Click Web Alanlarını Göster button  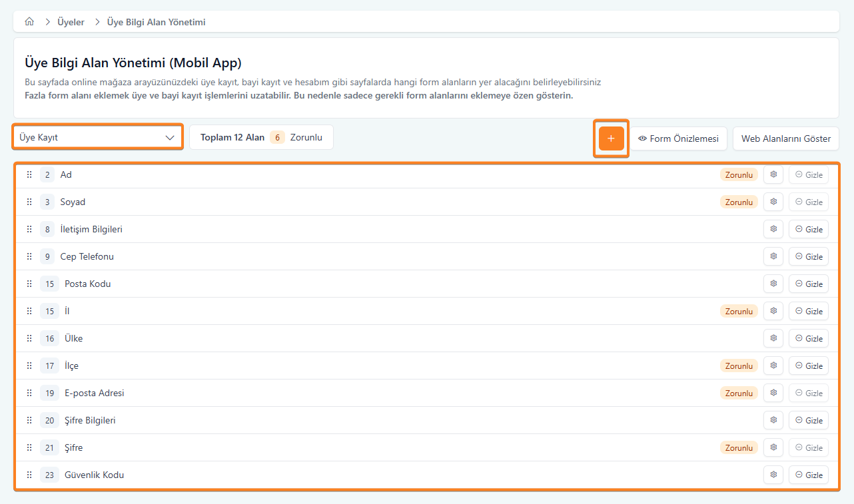point(786,139)
